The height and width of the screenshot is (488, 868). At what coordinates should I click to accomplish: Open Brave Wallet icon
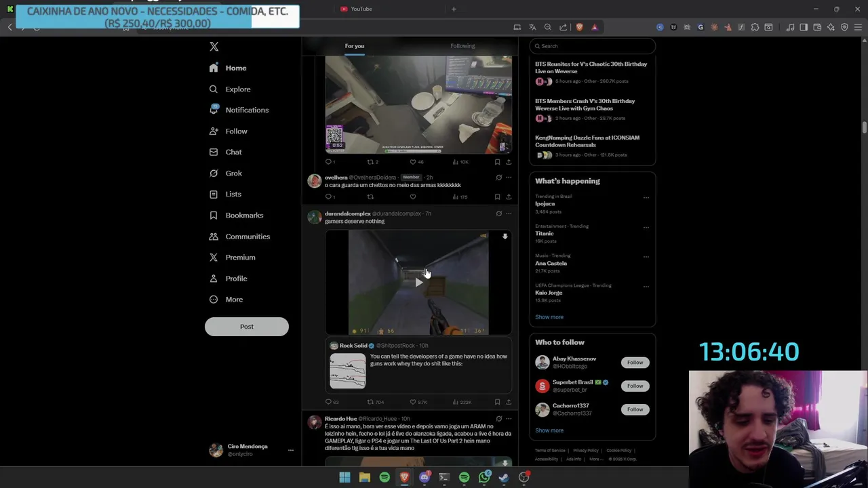pyautogui.click(x=817, y=27)
